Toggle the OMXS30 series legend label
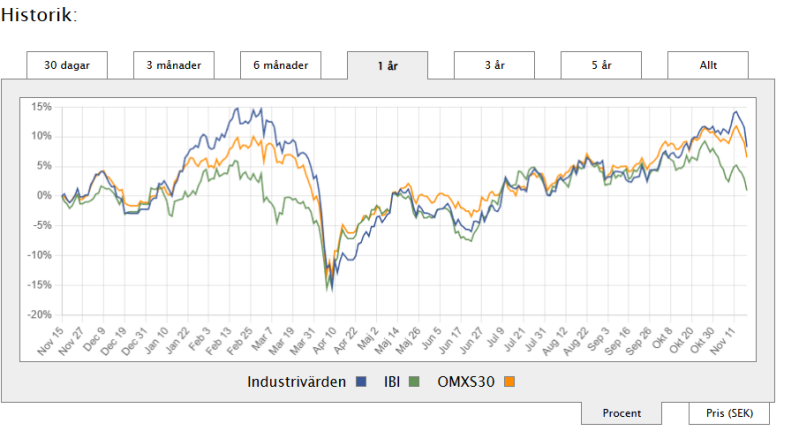The height and width of the screenshot is (446, 799). 466,381
